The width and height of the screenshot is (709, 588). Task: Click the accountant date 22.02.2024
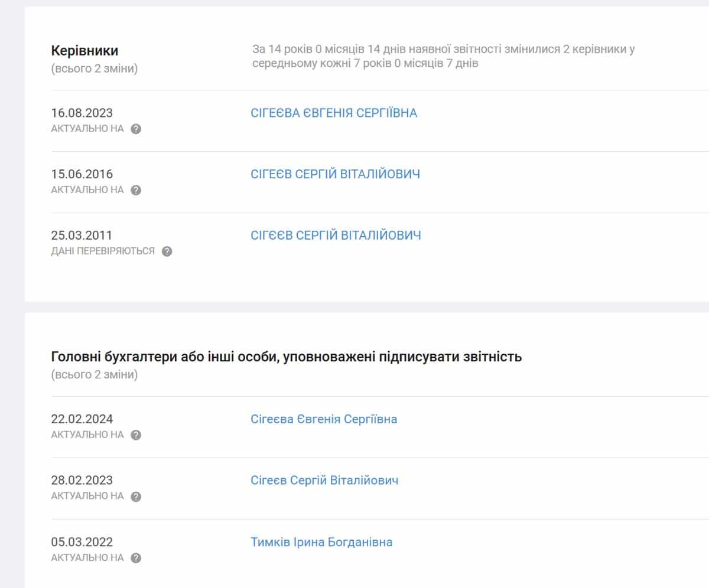[82, 419]
